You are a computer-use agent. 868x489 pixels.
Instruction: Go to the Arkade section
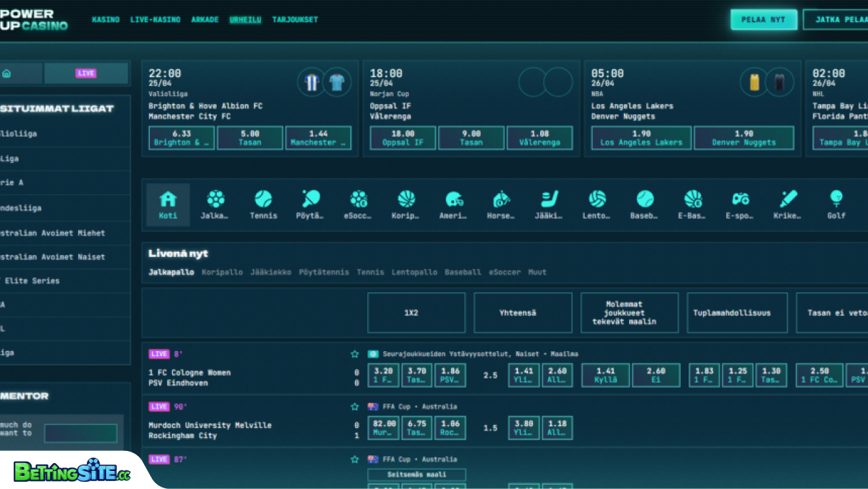point(204,19)
